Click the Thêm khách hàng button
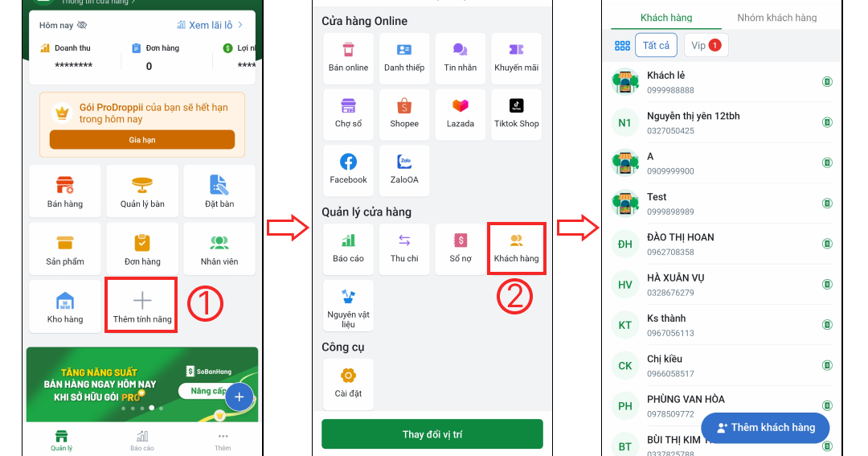 pyautogui.click(x=765, y=428)
